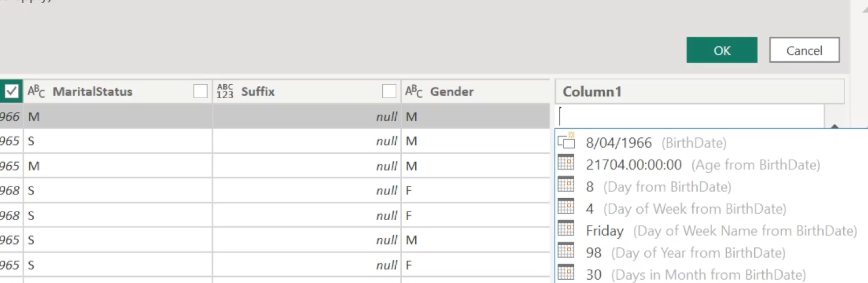Click the MaritalStatus text type icon
Screen dimensions: 868x283
tap(36, 91)
